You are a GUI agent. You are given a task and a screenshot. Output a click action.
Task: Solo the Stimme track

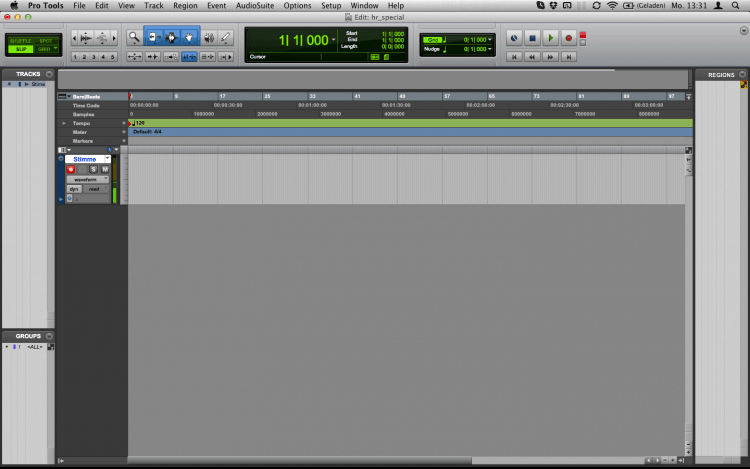(x=94, y=169)
